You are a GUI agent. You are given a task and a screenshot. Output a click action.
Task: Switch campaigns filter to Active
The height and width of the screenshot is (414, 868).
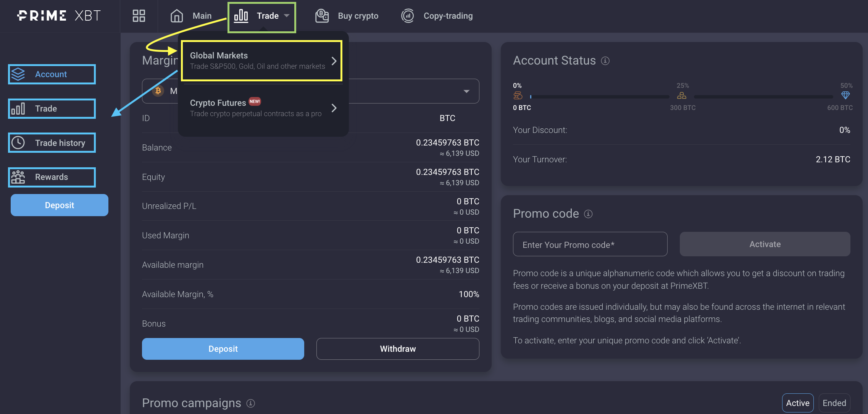tap(797, 403)
